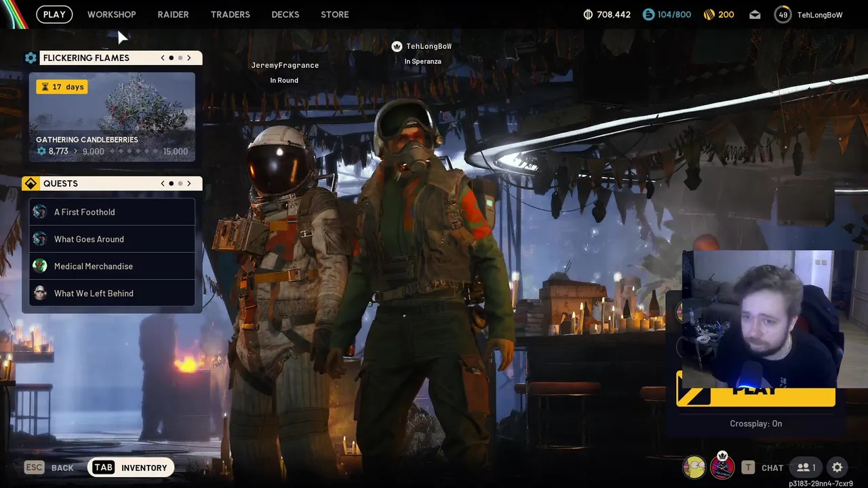The width and height of the screenshot is (868, 488).
Task: Click the JeremyFragrance party nameplate
Action: [x=285, y=65]
